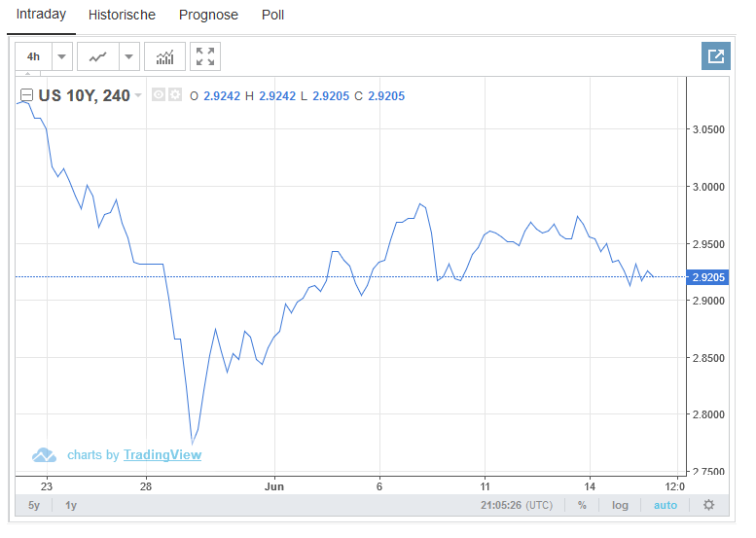This screenshot has width=756, height=538.
Task: Click the line chart style icon
Action: click(97, 56)
